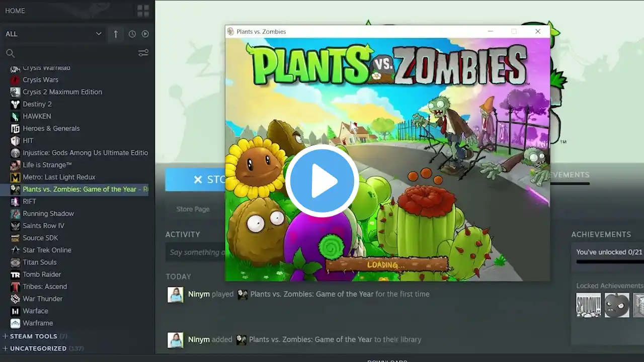This screenshot has height=362, width=644.
Task: Click the Locked Achievements label
Action: (609, 286)
